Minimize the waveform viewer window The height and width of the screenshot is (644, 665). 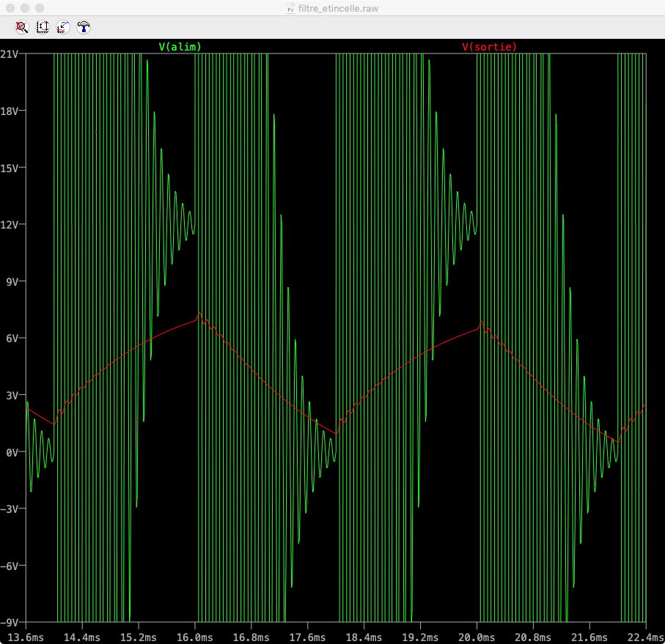(25, 8)
